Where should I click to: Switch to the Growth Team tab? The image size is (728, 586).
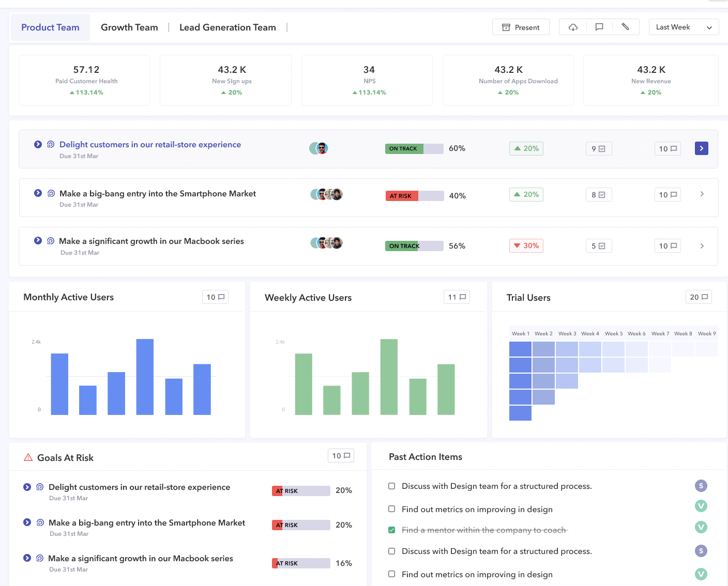pyautogui.click(x=129, y=27)
